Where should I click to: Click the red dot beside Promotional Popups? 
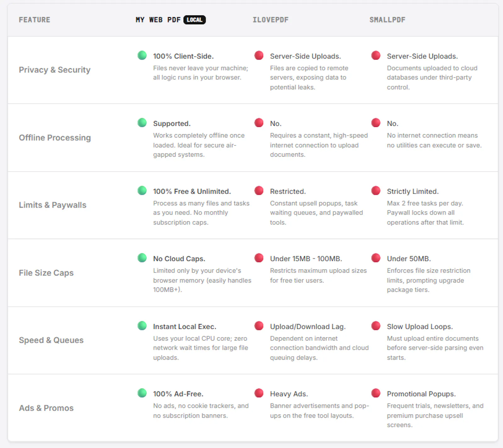click(x=376, y=393)
